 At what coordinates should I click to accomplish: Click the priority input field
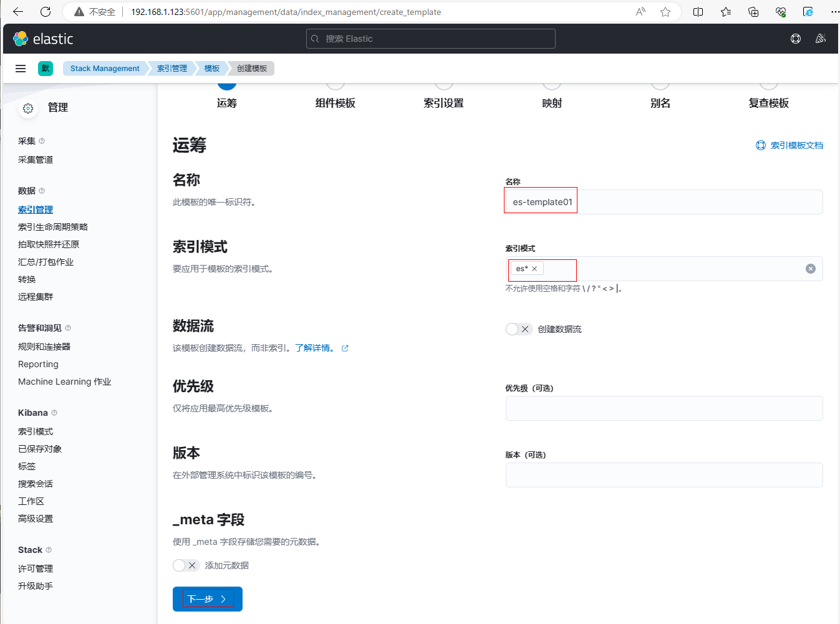(664, 408)
